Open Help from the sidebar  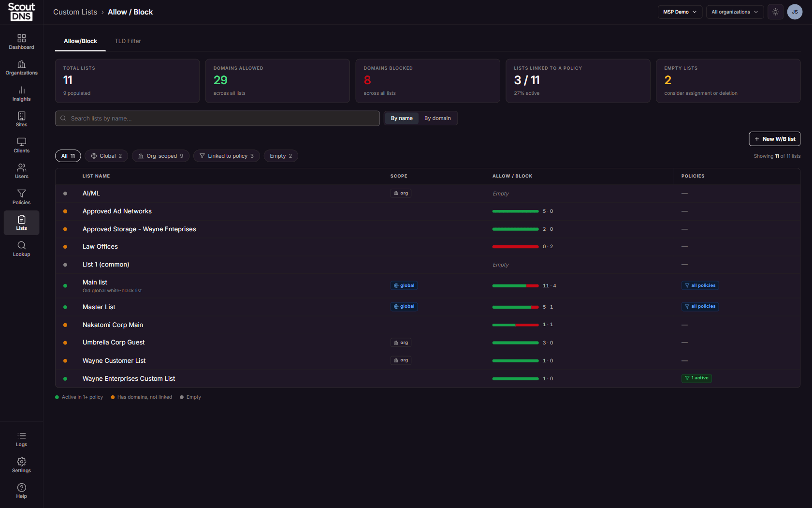click(21, 491)
